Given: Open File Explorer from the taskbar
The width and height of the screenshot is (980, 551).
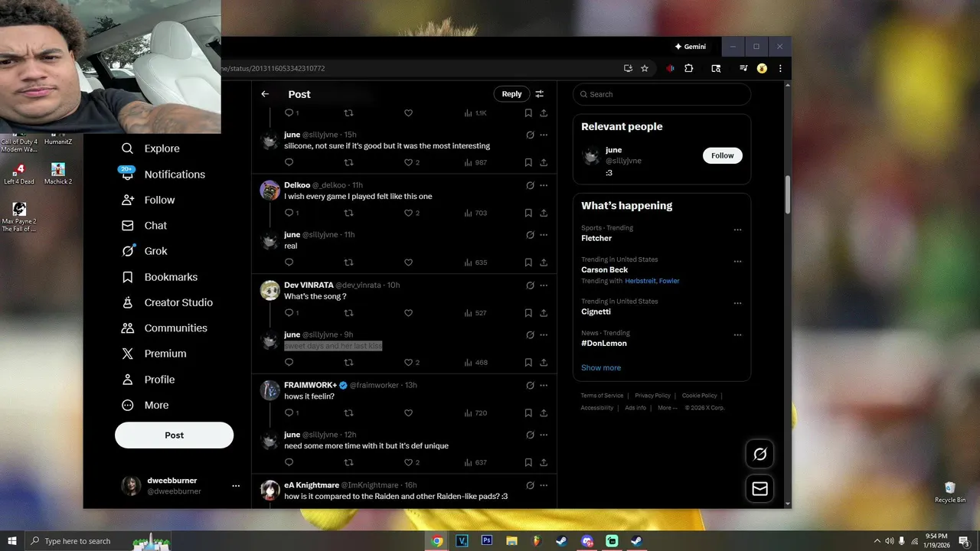Looking at the screenshot, I should (x=511, y=541).
